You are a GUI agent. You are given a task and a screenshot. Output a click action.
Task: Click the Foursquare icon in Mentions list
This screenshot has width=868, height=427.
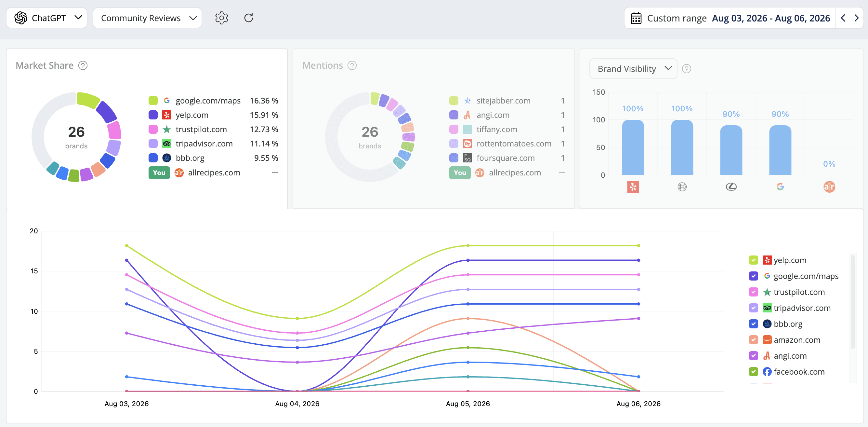[467, 158]
